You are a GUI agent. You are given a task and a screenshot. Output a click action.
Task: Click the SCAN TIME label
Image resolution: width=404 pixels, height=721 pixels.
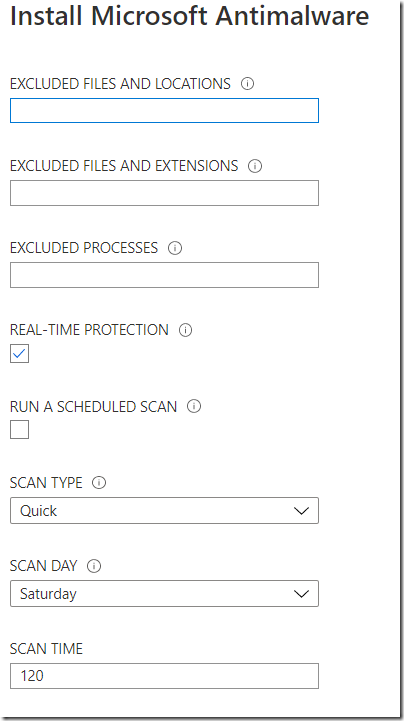pos(46,649)
